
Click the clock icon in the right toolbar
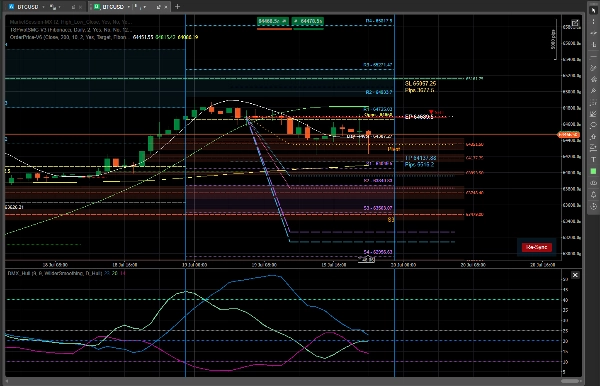[593, 207]
